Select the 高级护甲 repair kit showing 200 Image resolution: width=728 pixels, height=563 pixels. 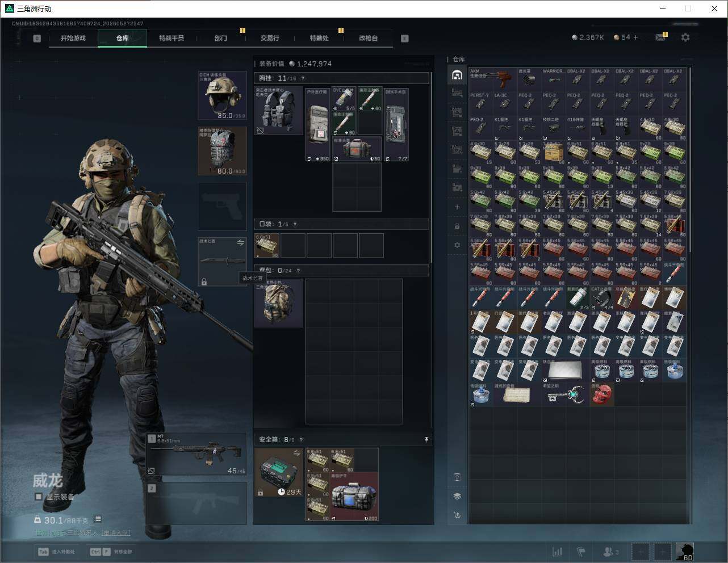coord(354,497)
